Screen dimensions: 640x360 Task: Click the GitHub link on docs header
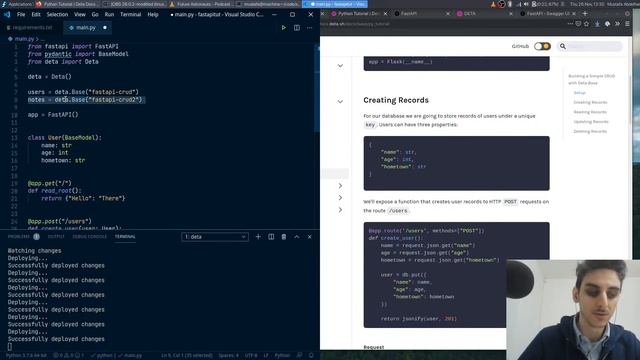tap(520, 46)
